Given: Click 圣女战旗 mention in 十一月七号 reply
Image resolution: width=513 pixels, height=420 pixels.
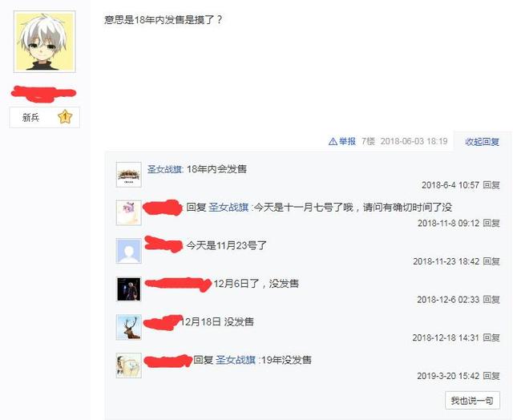Looking at the screenshot, I should pyautogui.click(x=228, y=208).
